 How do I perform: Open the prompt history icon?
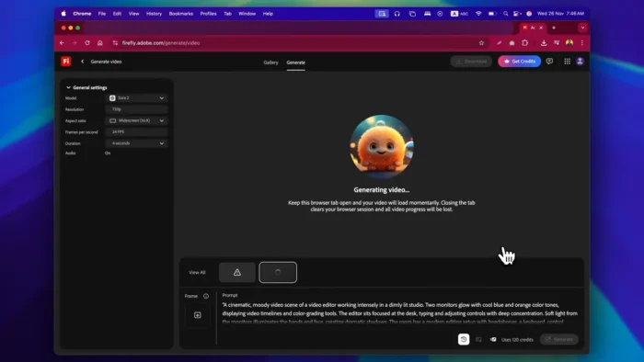(x=464, y=339)
